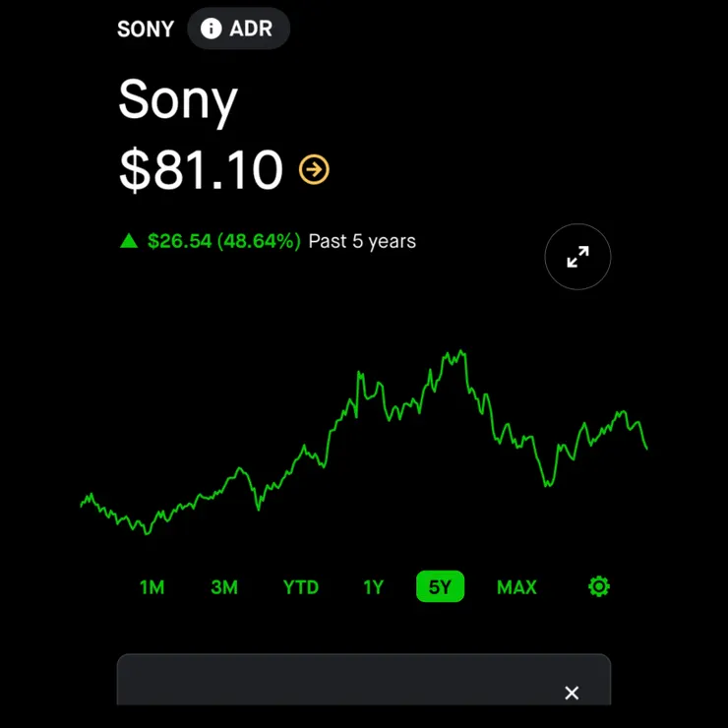Tap the SONY ticker symbol
This screenshot has height=728, width=728.
point(146,29)
